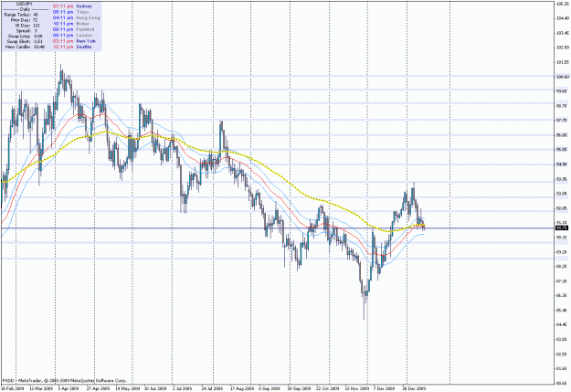571x392 pixels.
Task: Click the Sydney clock entry
Action: [72, 6]
